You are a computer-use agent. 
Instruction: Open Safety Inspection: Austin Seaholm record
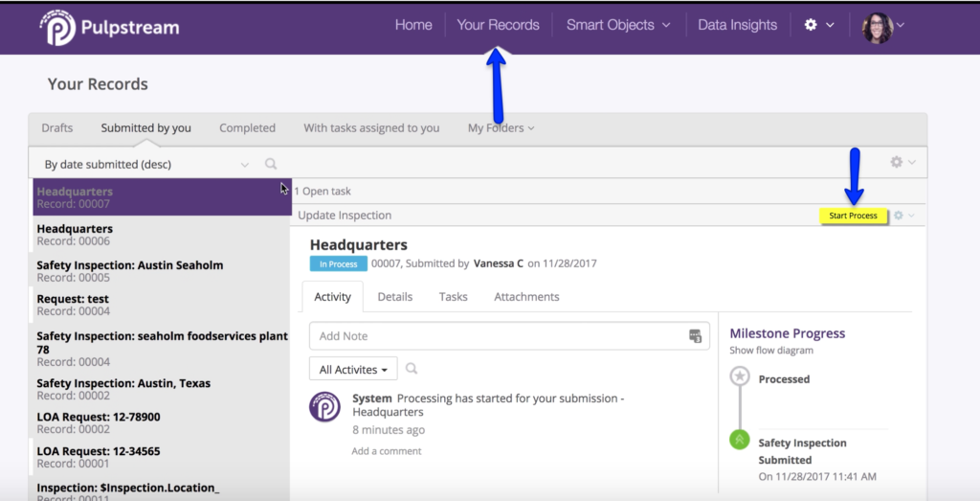tap(162, 271)
